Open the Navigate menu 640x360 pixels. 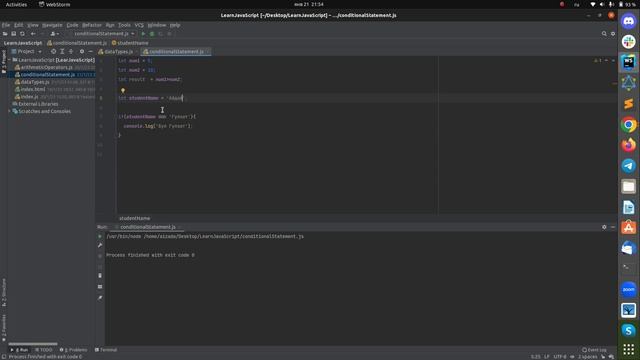tap(52, 25)
